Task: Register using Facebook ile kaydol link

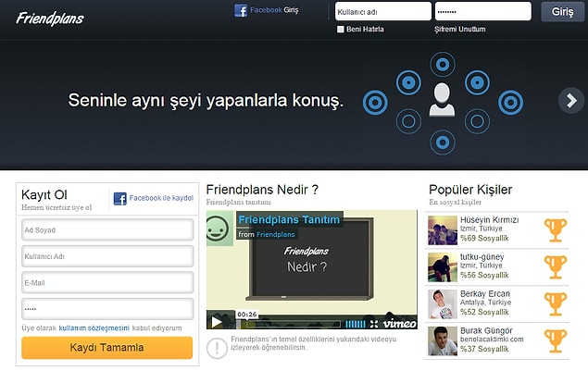Action: [161, 198]
